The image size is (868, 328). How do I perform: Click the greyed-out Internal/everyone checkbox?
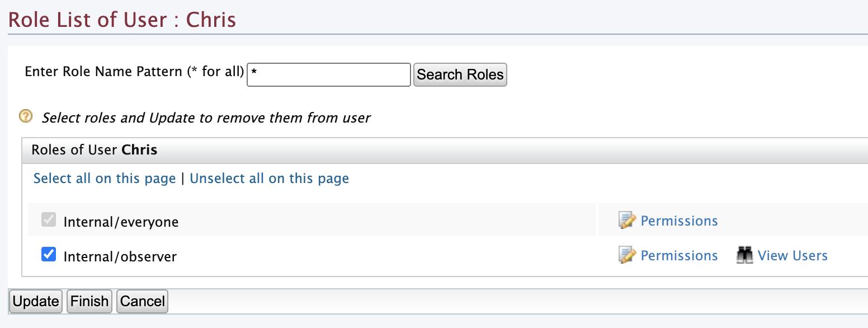pyautogui.click(x=49, y=220)
